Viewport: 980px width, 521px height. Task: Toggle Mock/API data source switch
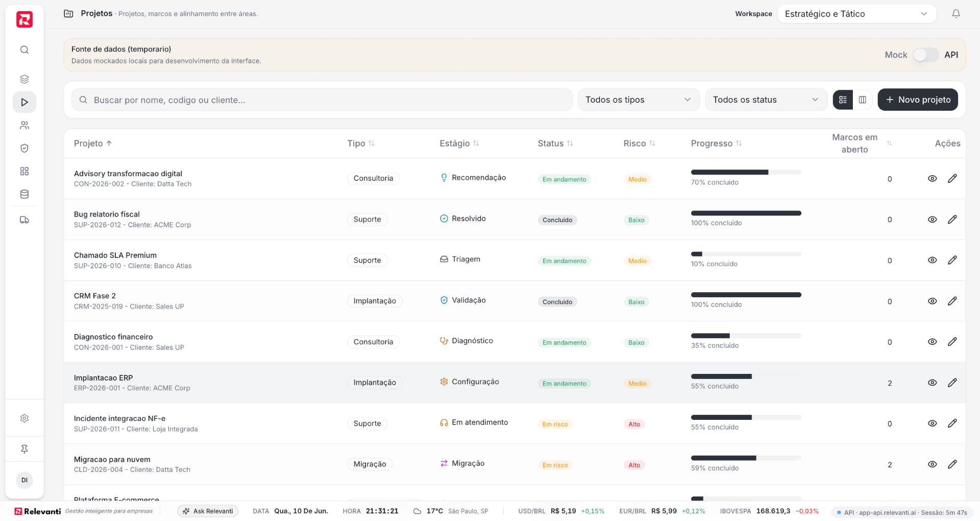click(925, 55)
